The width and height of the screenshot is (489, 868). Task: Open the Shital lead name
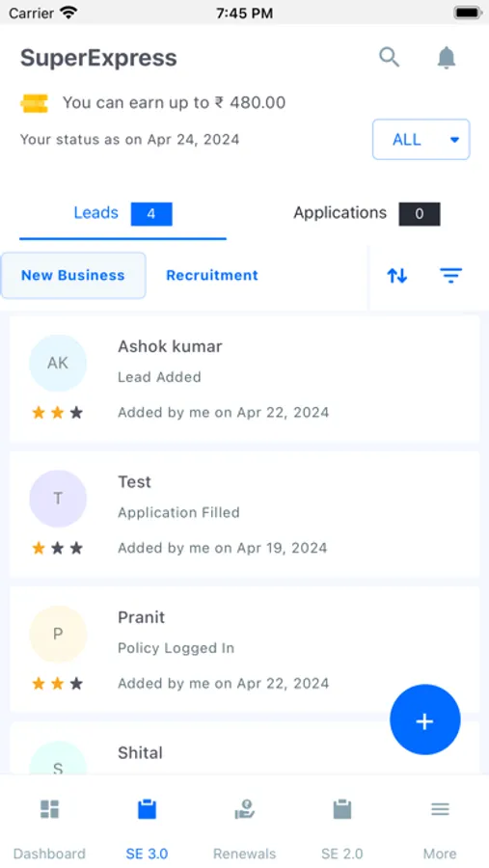tap(140, 753)
